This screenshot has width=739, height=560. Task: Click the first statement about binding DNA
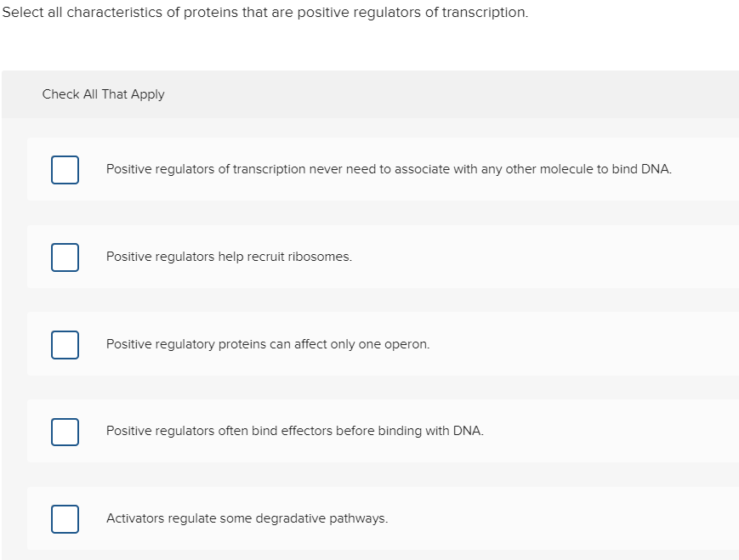[x=389, y=169]
